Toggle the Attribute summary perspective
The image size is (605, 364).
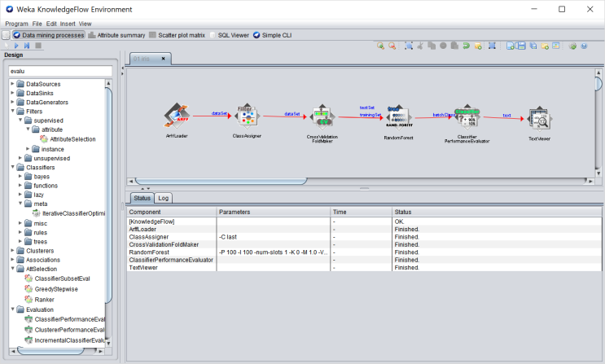[x=117, y=35]
